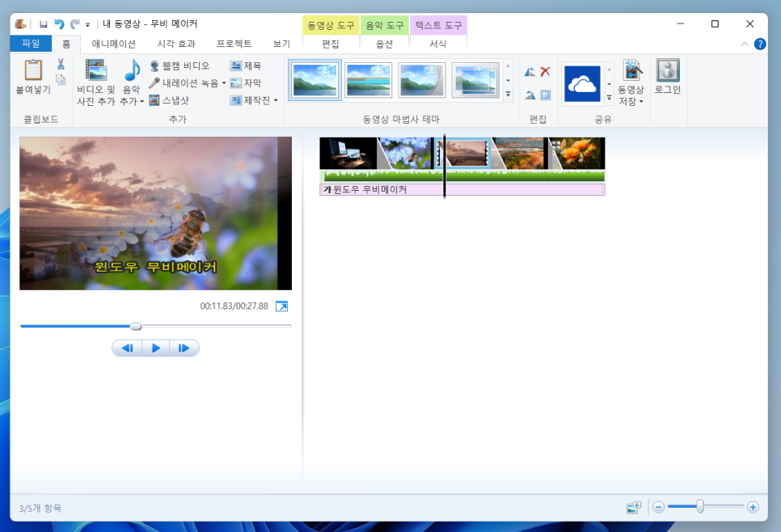Image resolution: width=781 pixels, height=532 pixels.
Task: Open music tools 옵션 tab
Action: click(x=385, y=44)
